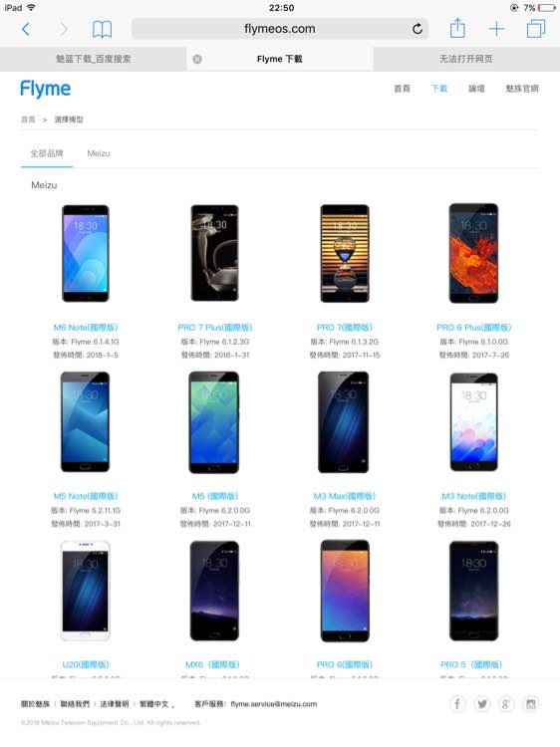This screenshot has height=747, width=560.
Task: Open the Google Plus footer icon
Action: point(506,703)
